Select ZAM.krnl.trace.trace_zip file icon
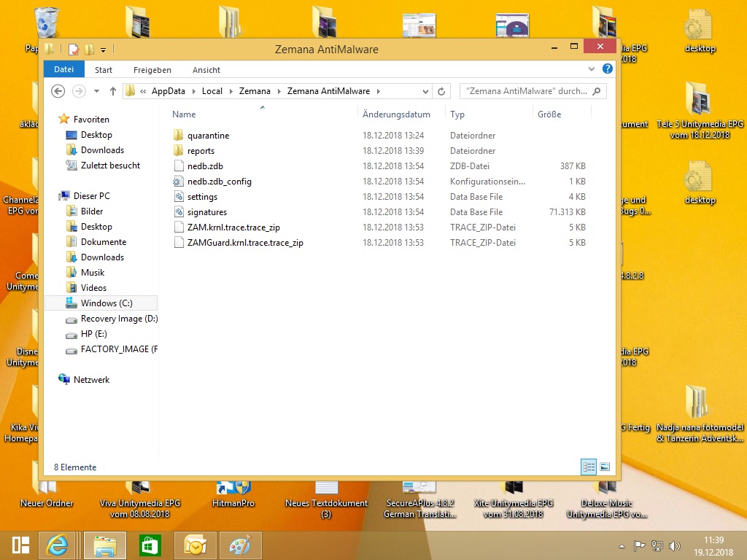Image resolution: width=747 pixels, height=560 pixels. pos(178,227)
